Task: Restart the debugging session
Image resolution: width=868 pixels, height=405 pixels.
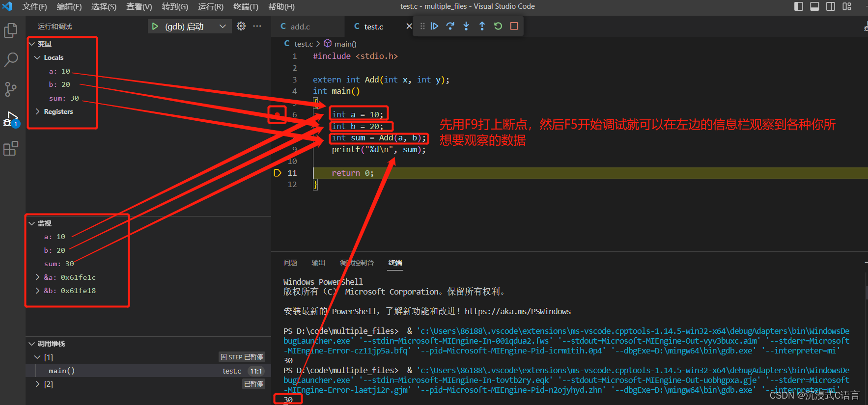Action: coord(498,26)
